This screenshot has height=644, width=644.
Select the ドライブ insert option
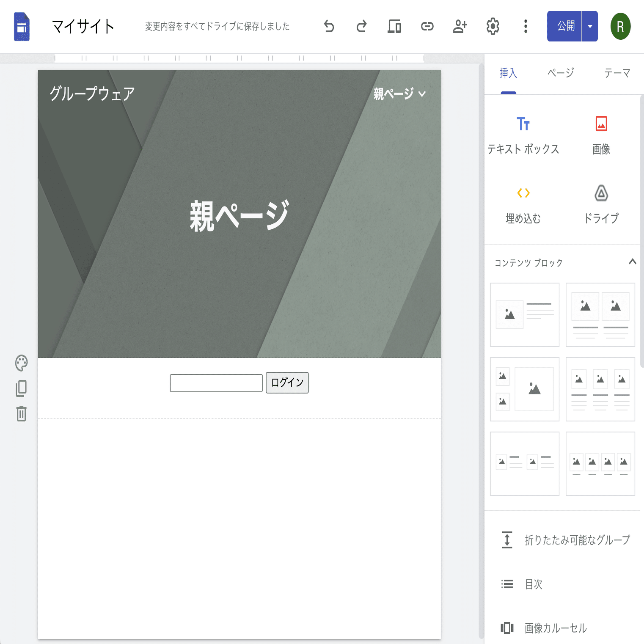[x=601, y=203]
